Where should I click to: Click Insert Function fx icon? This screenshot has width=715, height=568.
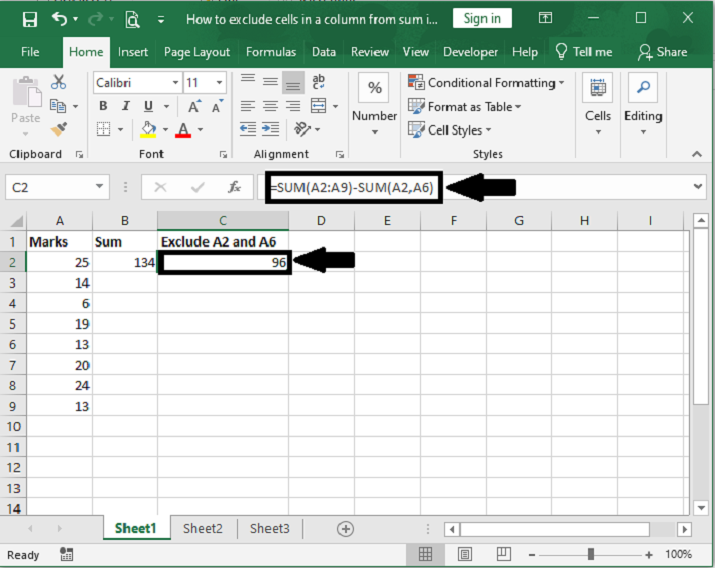(x=234, y=187)
